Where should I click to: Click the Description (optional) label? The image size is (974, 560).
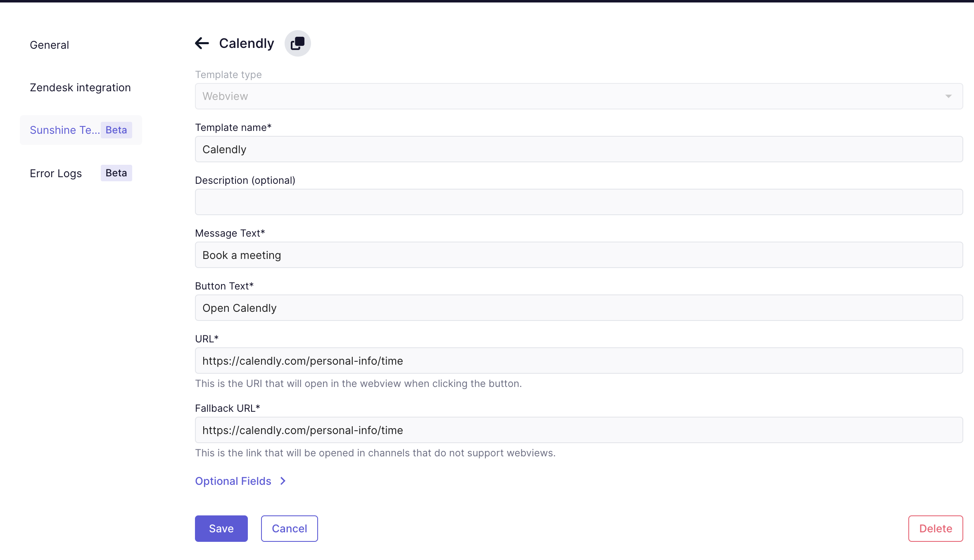[245, 180]
